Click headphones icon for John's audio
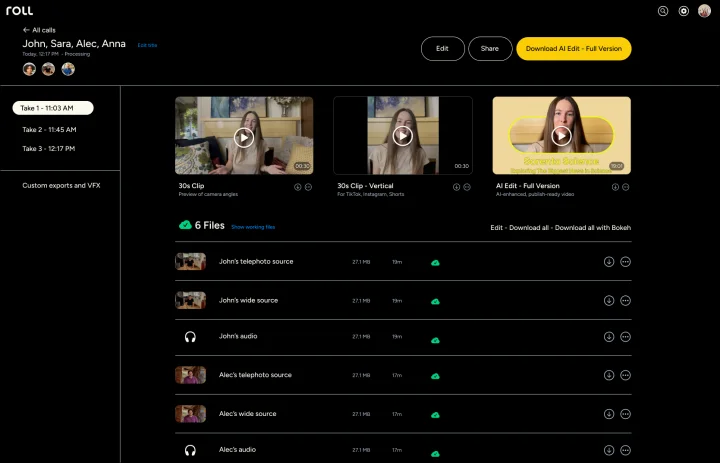This screenshot has width=720, height=463. pyautogui.click(x=190, y=337)
